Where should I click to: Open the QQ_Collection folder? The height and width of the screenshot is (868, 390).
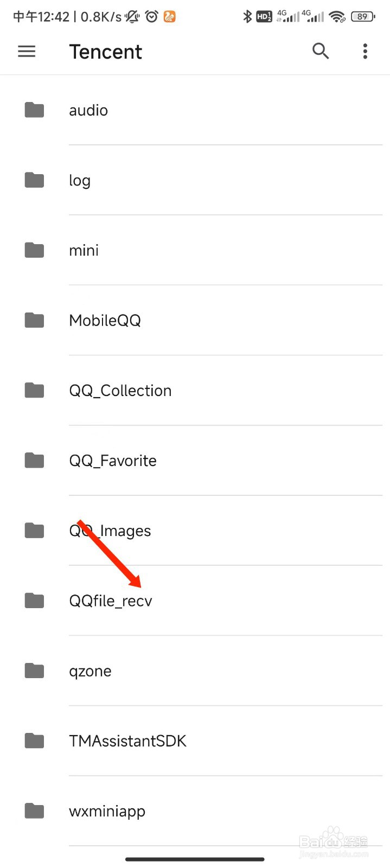(195, 391)
